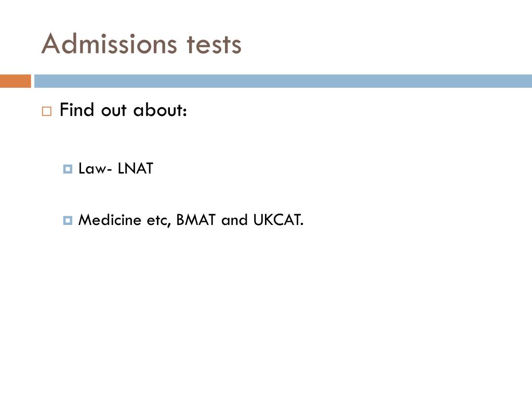This screenshot has height=399, width=532.
Task: Click the "UKCAT." acronym text
Action: point(278,220)
